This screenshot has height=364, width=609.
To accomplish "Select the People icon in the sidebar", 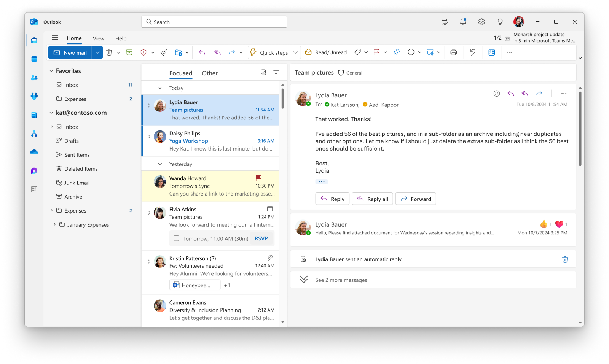I will coord(34,77).
